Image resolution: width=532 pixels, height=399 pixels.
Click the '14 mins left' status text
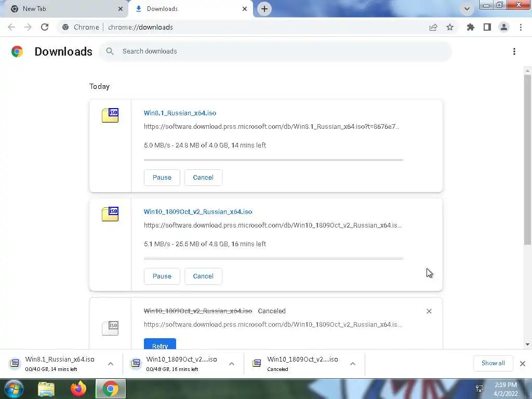[248, 145]
